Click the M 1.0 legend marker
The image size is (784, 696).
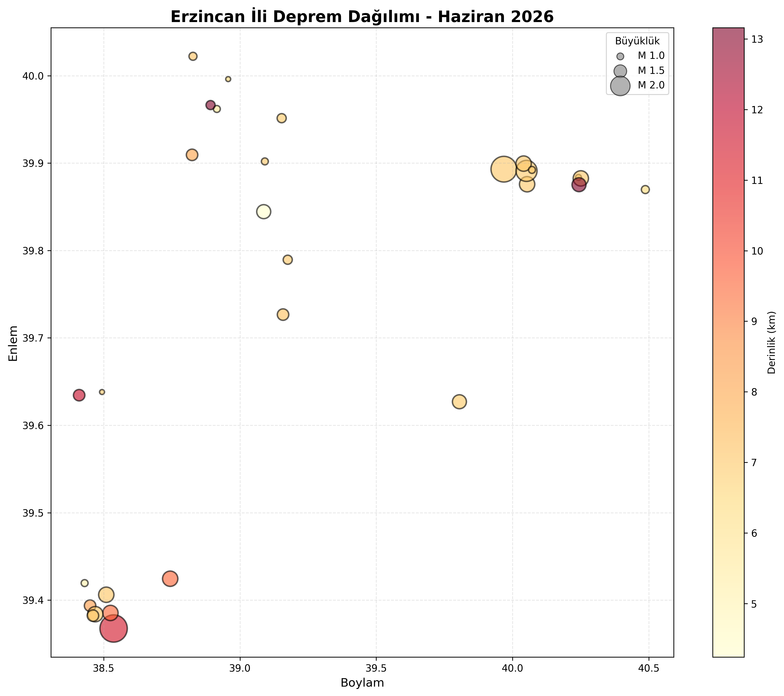pyautogui.click(x=620, y=56)
